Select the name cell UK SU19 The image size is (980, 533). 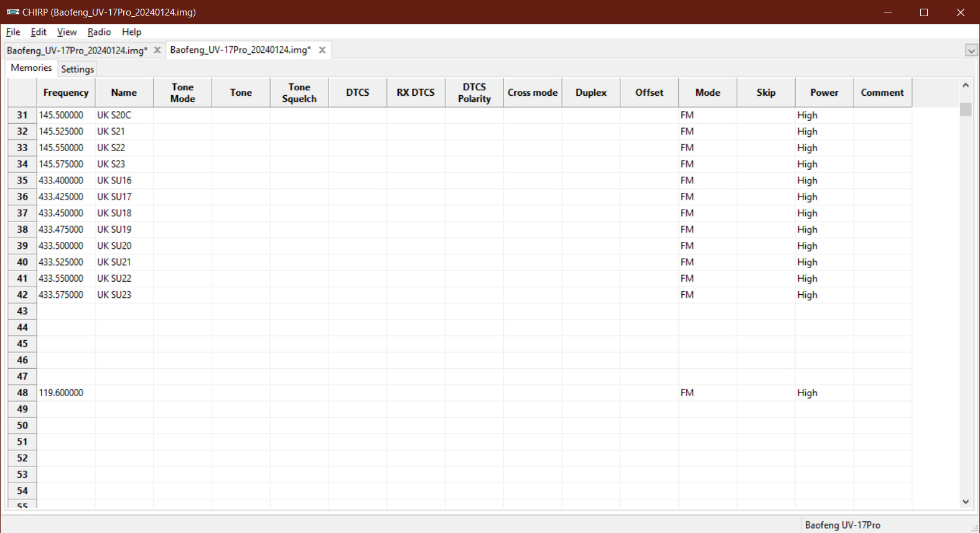point(124,229)
